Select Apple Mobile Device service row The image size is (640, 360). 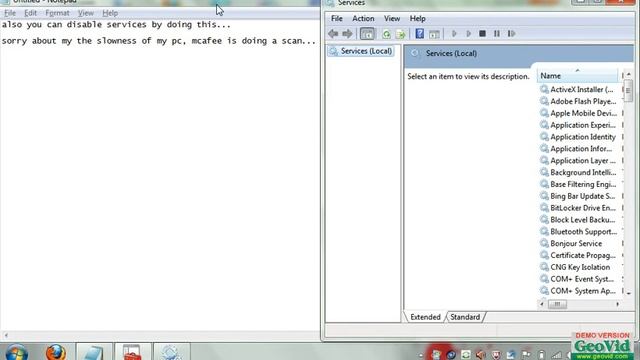click(578, 113)
